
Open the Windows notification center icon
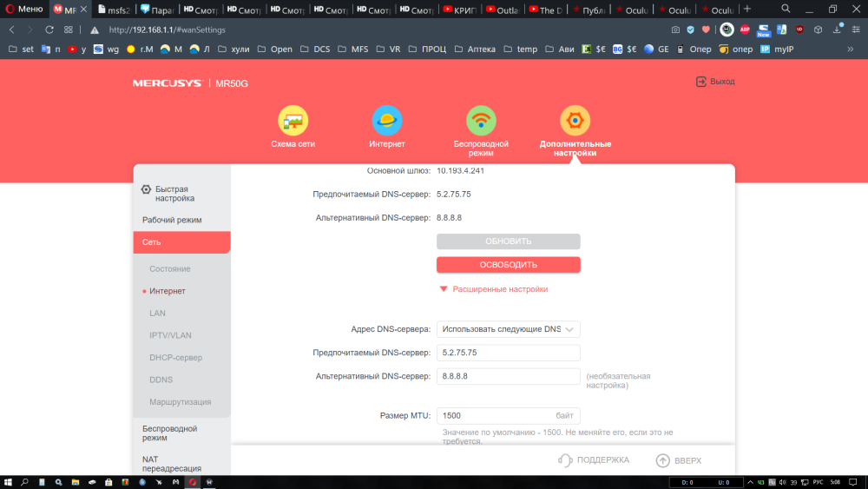tap(853, 482)
